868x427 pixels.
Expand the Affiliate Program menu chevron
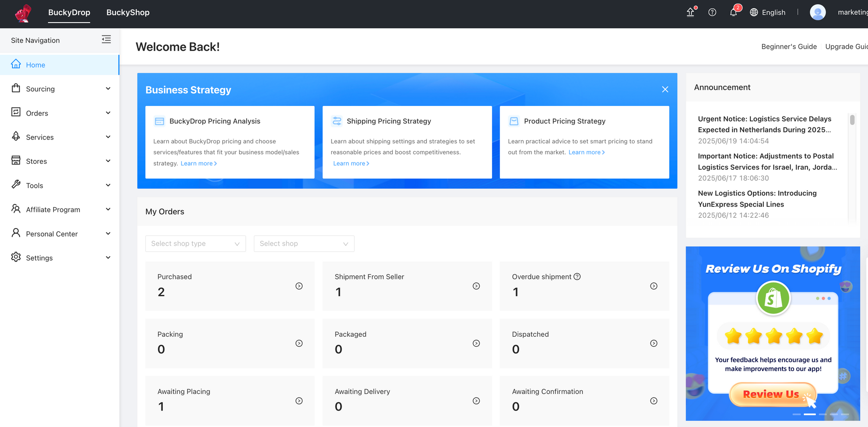(x=108, y=209)
